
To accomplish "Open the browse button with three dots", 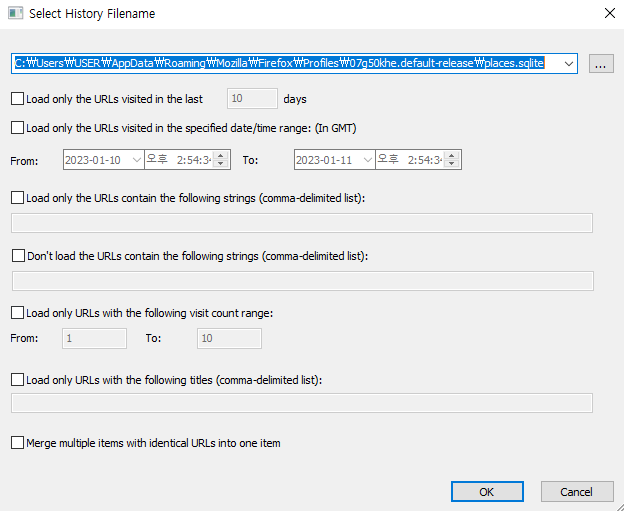I will click(601, 64).
